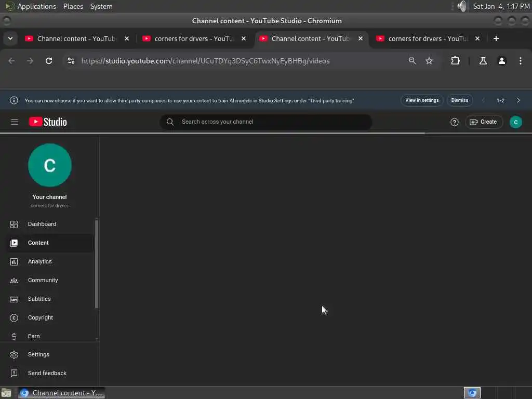Open a new browser tab

tap(496, 38)
